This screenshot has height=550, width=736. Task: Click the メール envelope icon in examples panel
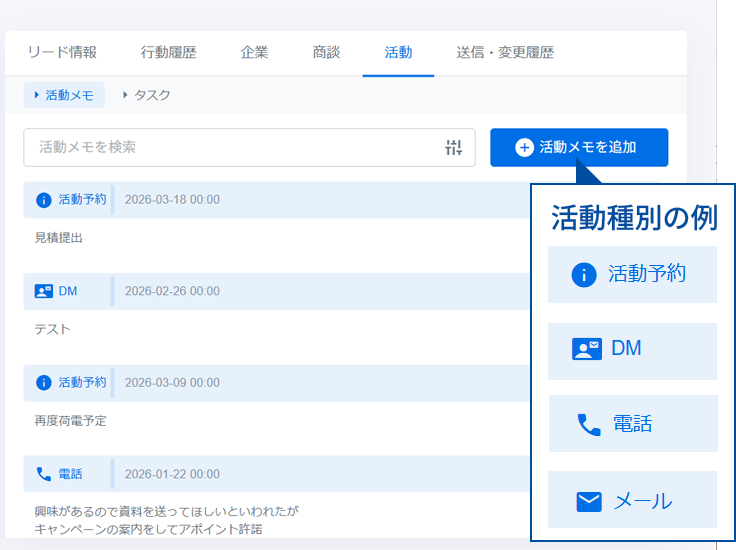(x=589, y=502)
